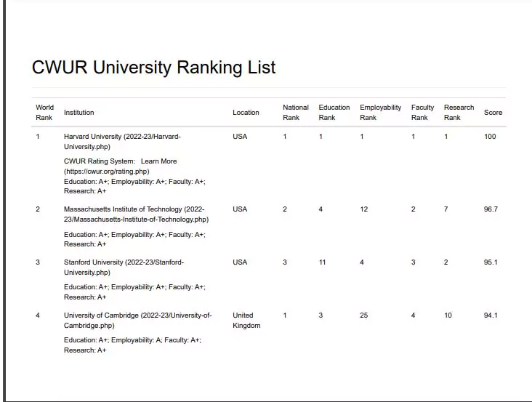Click USA location in Harvard row
Screen dimensions: 532x402
point(240,137)
